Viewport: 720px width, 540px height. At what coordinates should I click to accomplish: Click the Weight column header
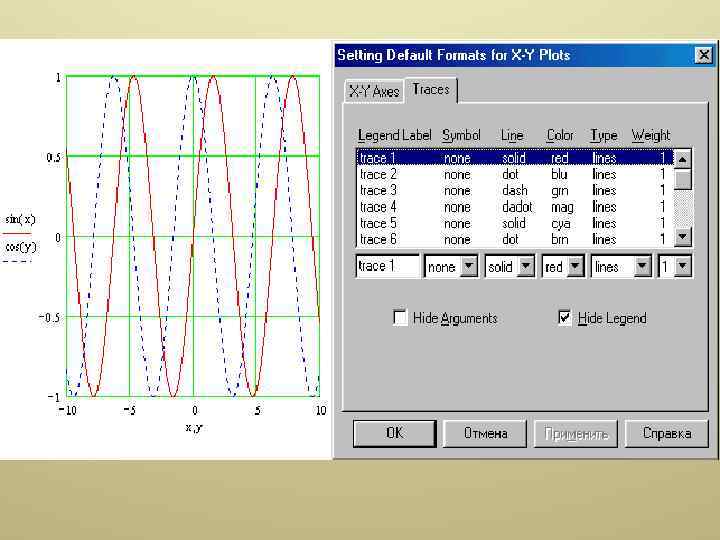click(x=651, y=135)
